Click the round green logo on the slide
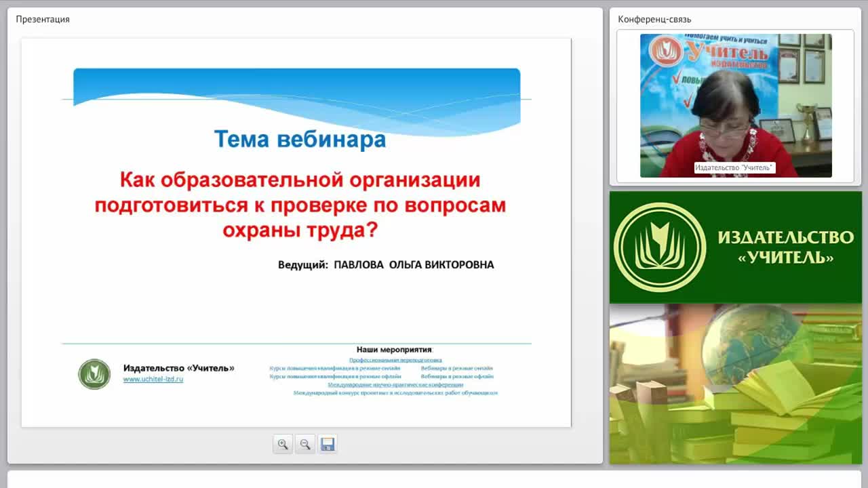 coord(94,374)
